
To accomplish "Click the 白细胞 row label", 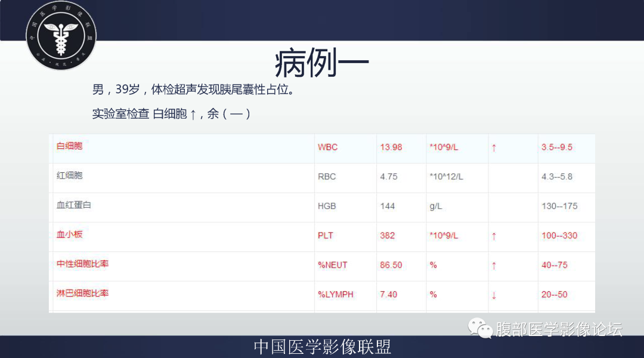I will coord(69,146).
